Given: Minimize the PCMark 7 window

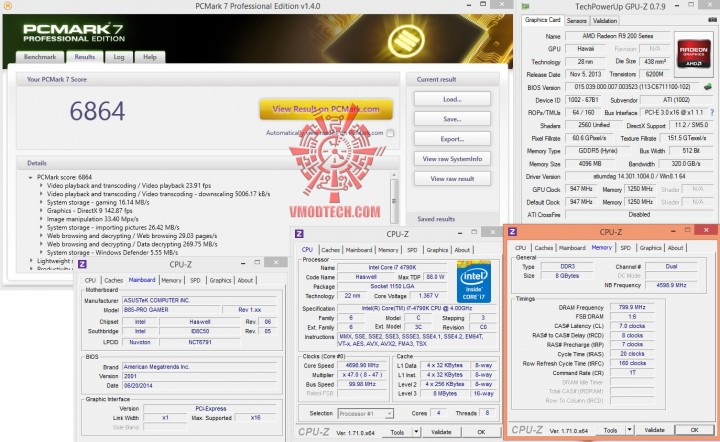Looking at the screenshot, I should 469,5.
